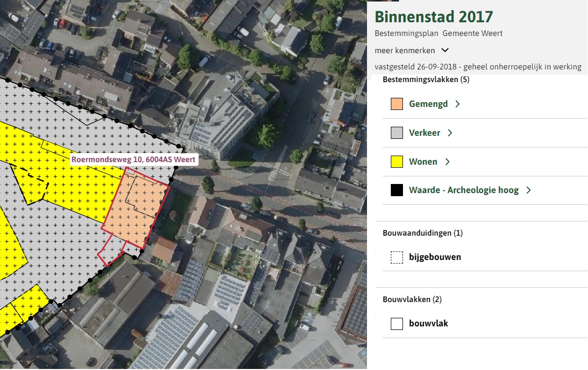Open the Wonen destination link

tap(422, 161)
